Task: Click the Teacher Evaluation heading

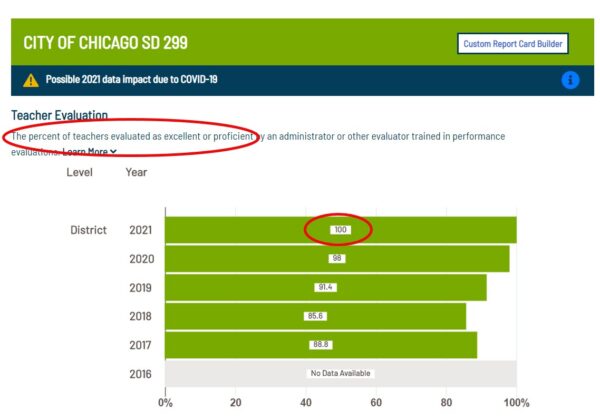Action: click(x=59, y=115)
